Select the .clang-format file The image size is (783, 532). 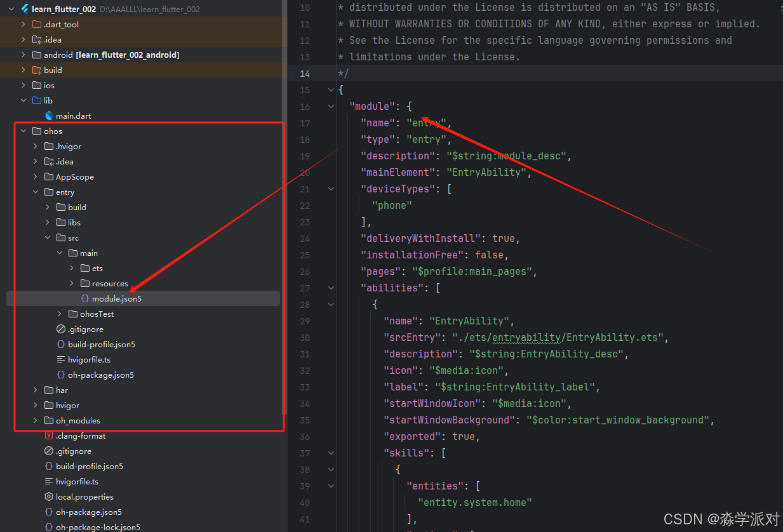[x=81, y=436]
